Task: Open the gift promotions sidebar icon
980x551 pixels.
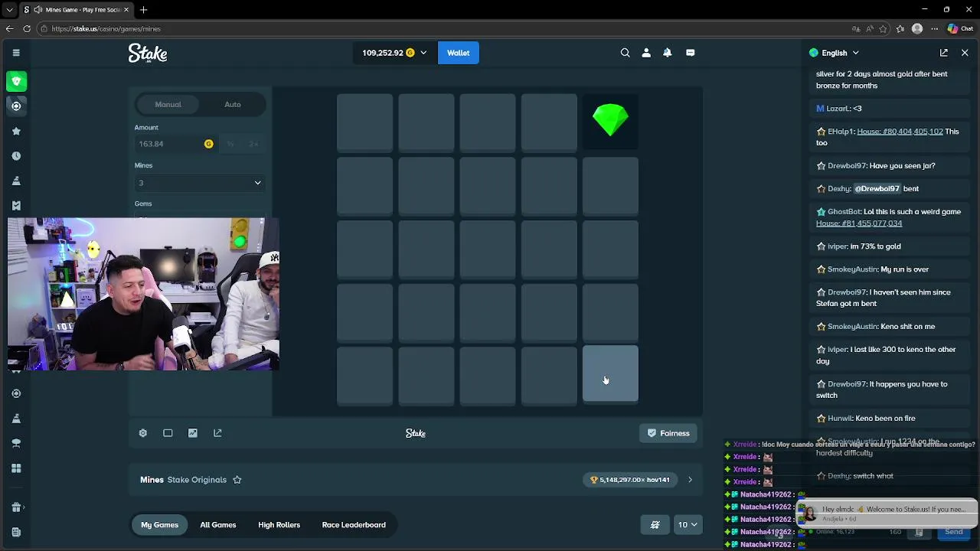Action: [x=16, y=507]
